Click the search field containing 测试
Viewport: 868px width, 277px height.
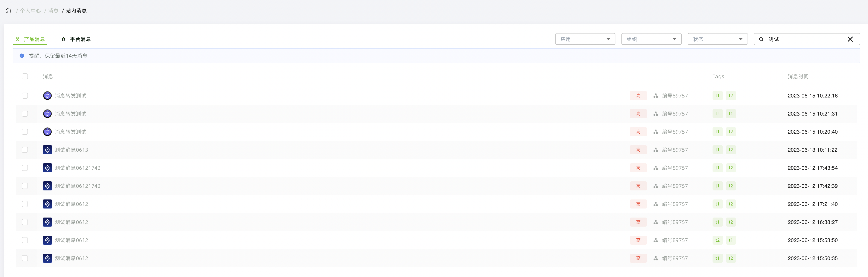click(807, 39)
